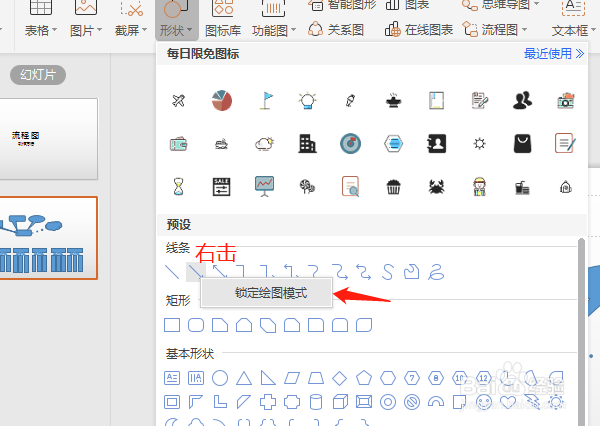Insert the black building icon
600x426 pixels.
(x=307, y=144)
